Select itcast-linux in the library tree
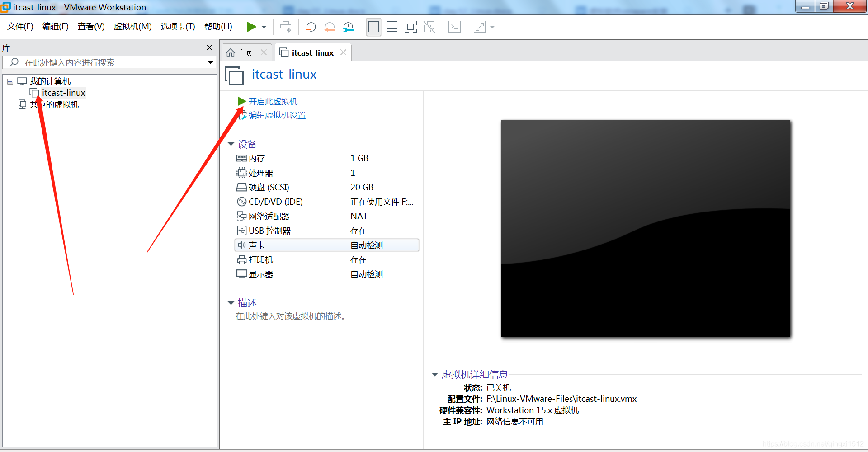Image resolution: width=868 pixels, height=452 pixels. click(x=63, y=93)
